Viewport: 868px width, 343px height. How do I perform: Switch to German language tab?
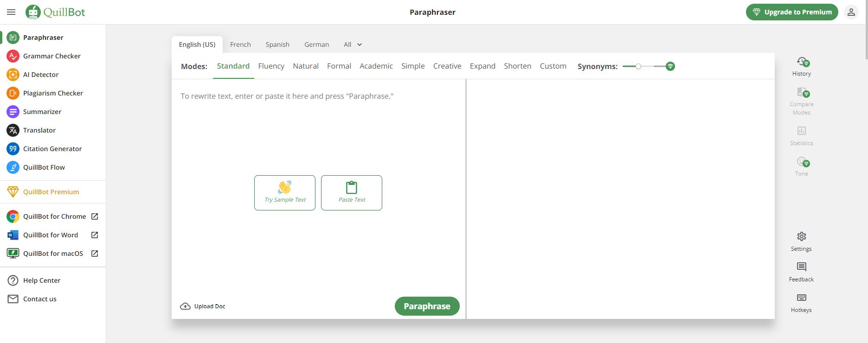[x=317, y=44]
